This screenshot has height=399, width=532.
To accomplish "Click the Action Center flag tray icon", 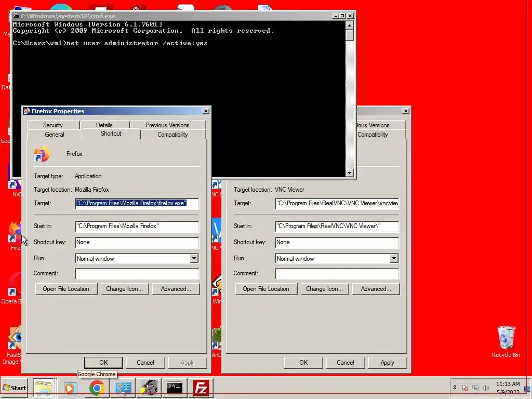I will [x=465, y=388].
